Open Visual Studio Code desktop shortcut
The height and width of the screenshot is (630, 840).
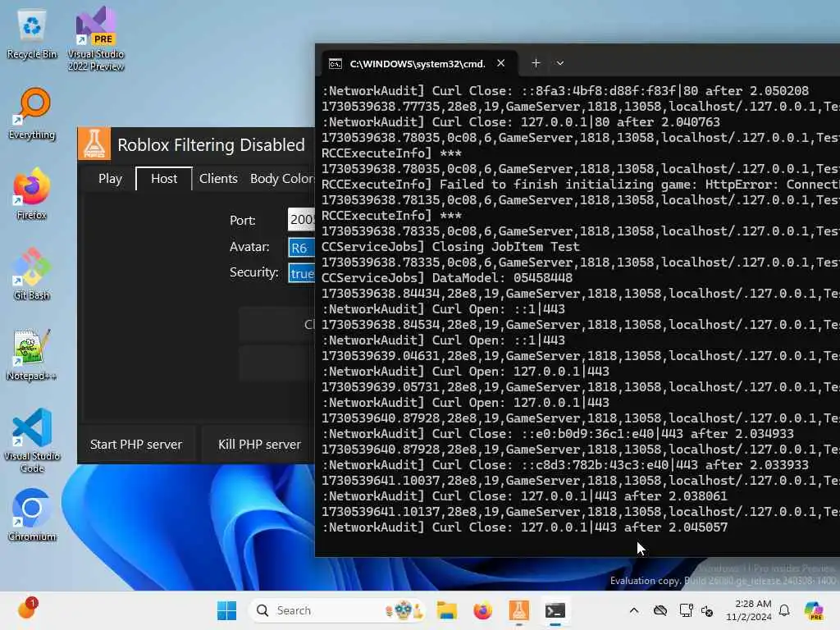32,441
